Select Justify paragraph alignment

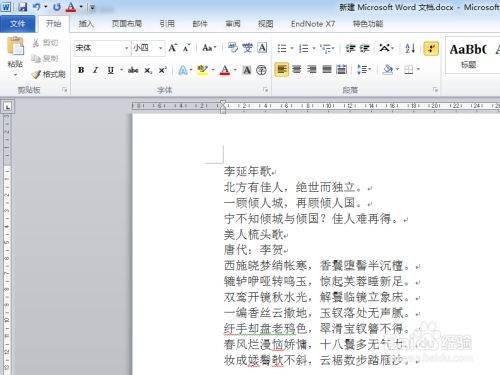point(327,69)
